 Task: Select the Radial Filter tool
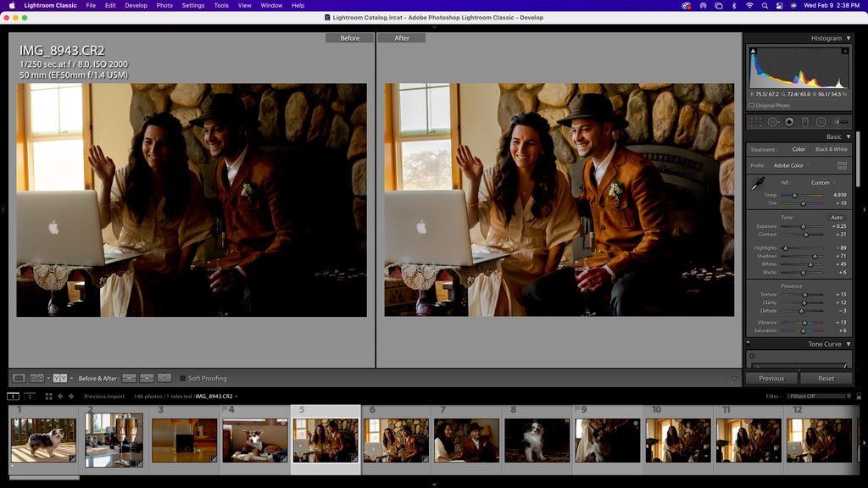[x=821, y=122]
